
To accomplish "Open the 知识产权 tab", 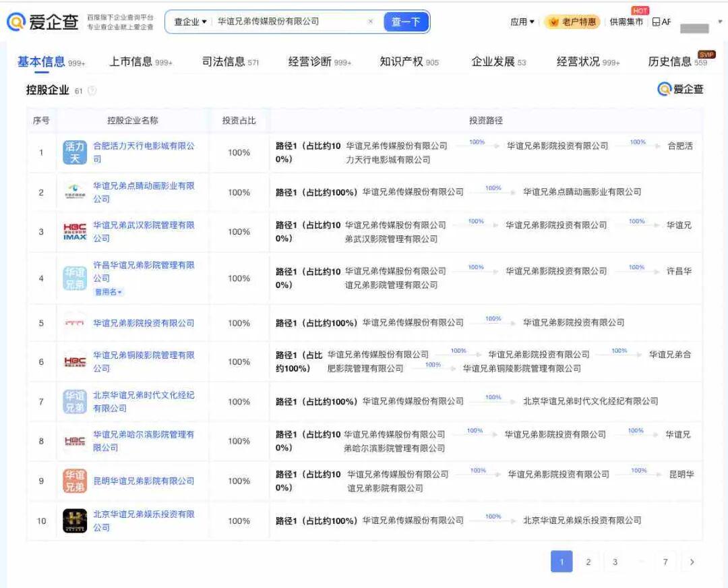I will 408,62.
